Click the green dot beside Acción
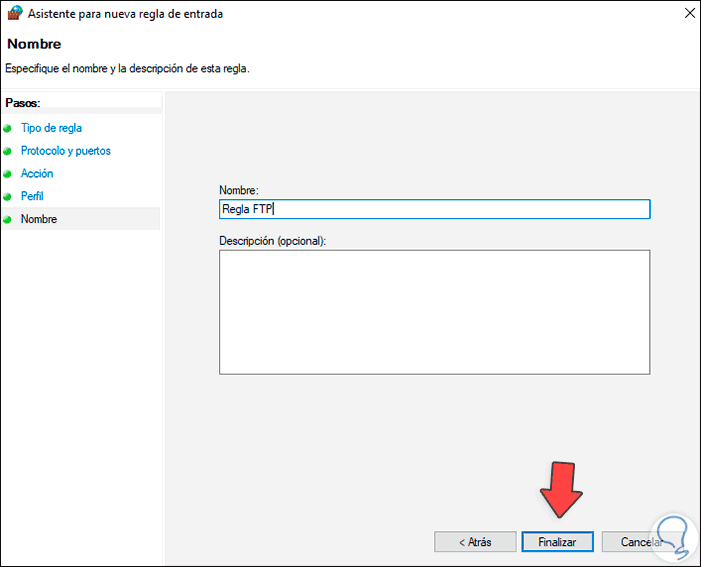701x567 pixels. pyautogui.click(x=8, y=174)
